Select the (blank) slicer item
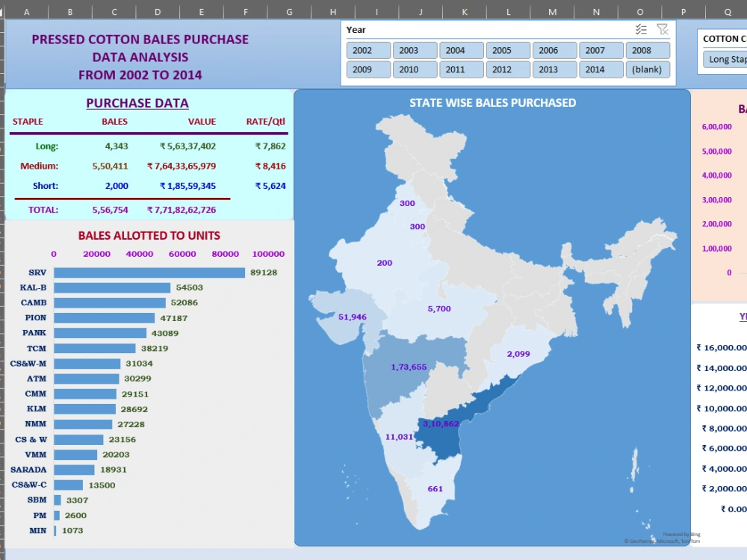 (648, 69)
